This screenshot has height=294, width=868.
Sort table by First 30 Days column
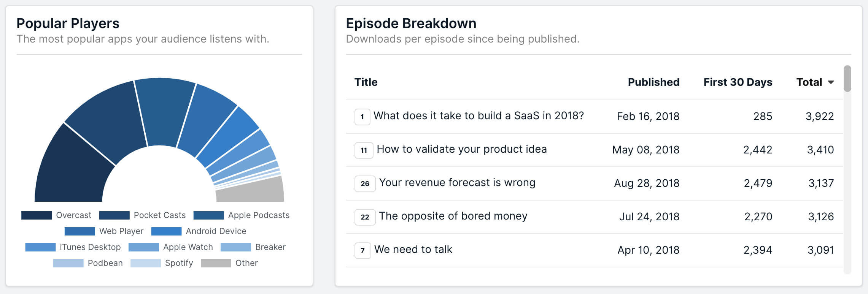[738, 82]
